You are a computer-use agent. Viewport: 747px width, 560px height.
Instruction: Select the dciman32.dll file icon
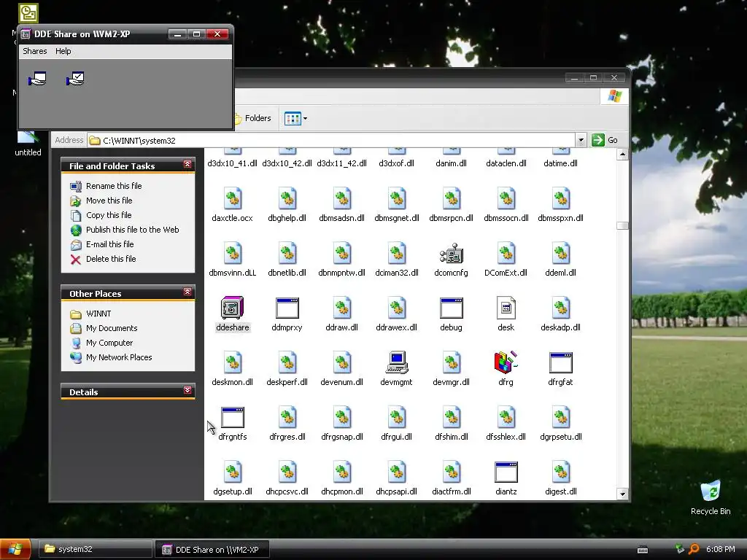pos(396,253)
